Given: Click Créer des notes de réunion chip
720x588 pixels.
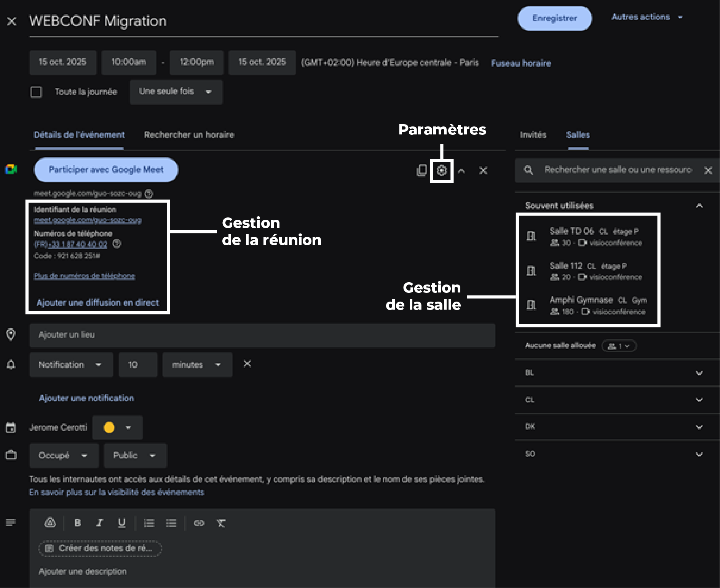Looking at the screenshot, I should pyautogui.click(x=100, y=548).
